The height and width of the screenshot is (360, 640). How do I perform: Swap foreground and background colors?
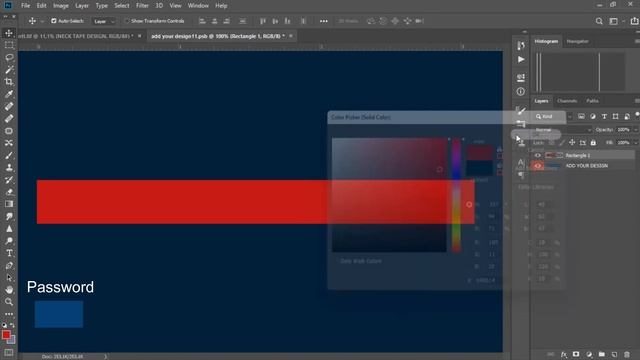pos(12,325)
